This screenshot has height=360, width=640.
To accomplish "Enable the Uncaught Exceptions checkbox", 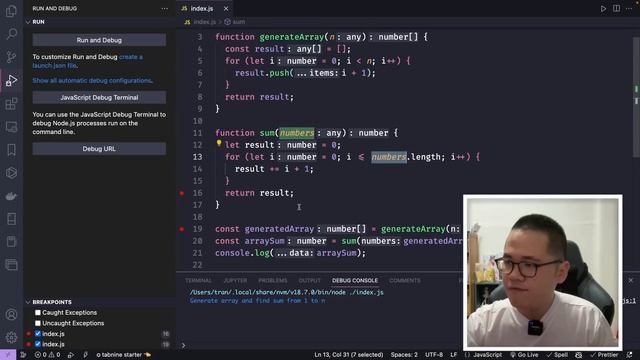I will [x=38, y=323].
